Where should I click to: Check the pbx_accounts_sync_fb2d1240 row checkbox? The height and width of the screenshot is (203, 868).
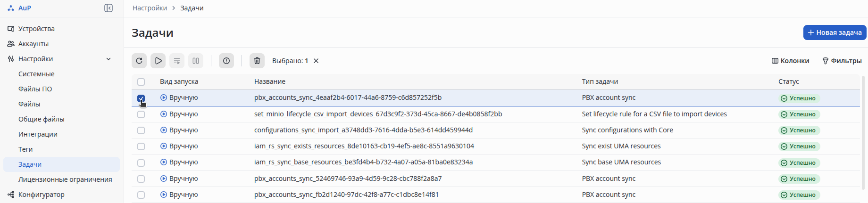tap(141, 195)
